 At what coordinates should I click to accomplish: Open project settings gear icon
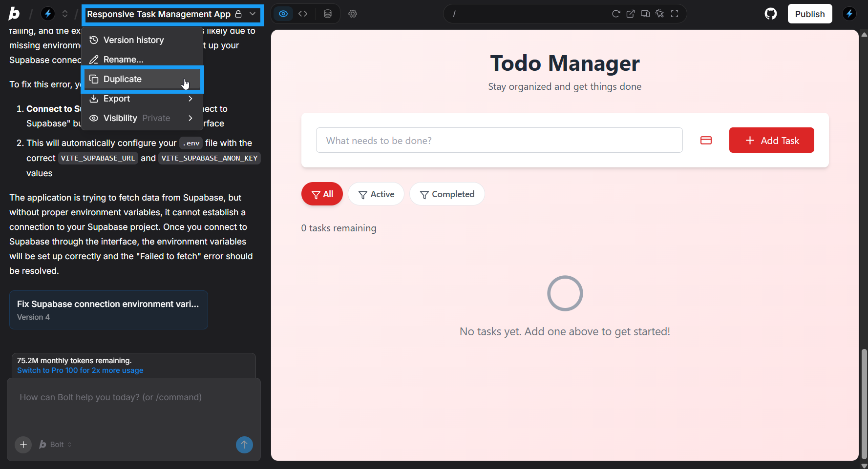click(x=353, y=14)
